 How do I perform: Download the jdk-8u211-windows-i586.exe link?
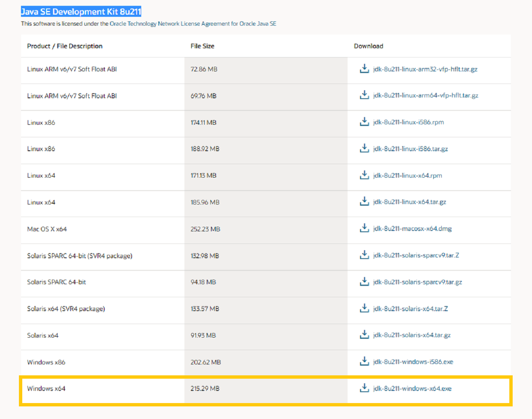click(413, 362)
